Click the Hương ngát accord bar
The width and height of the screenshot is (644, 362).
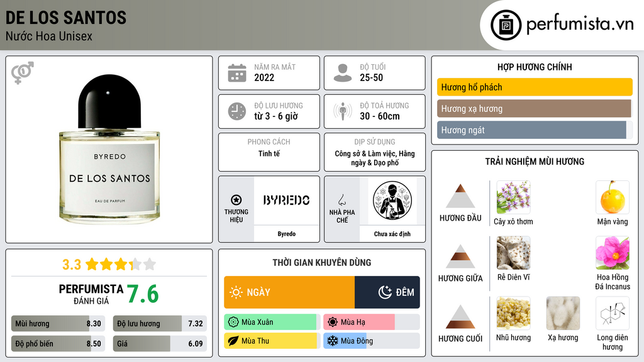(x=535, y=130)
